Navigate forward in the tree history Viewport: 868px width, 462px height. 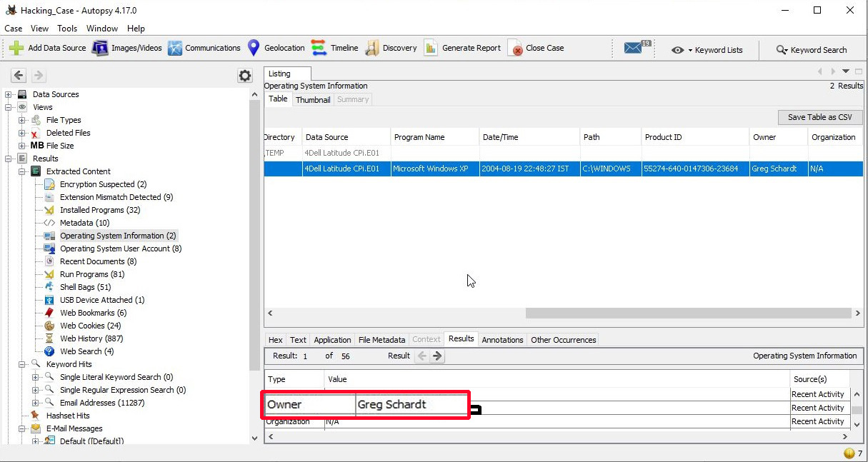(39, 75)
